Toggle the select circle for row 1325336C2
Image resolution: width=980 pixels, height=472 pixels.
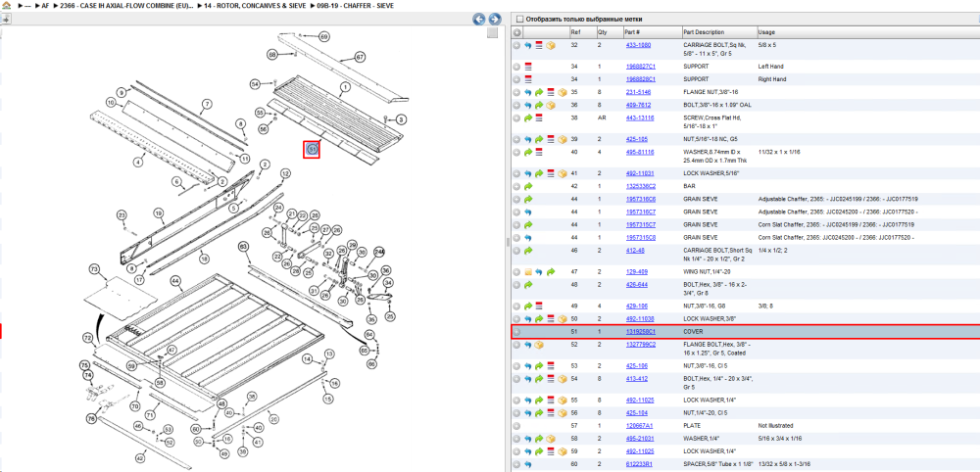[x=516, y=186]
